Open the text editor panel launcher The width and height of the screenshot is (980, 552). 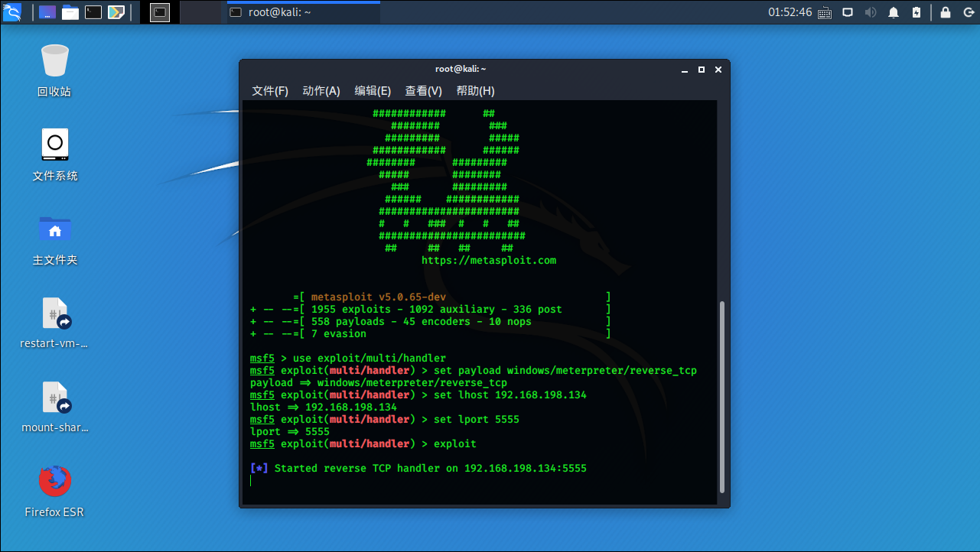[116, 12]
